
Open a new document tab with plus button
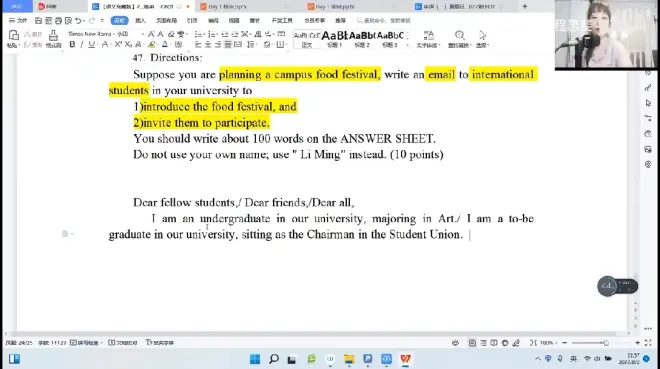pyautogui.click(x=524, y=6)
